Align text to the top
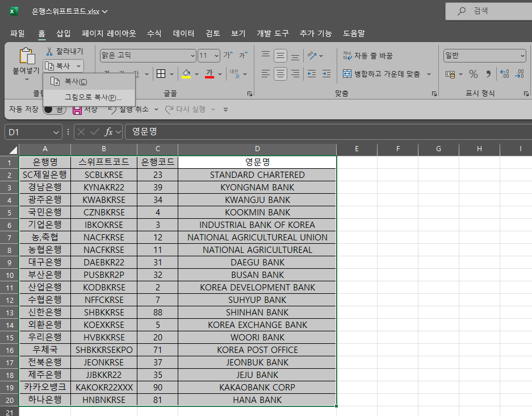The image size is (532, 416). click(x=266, y=55)
